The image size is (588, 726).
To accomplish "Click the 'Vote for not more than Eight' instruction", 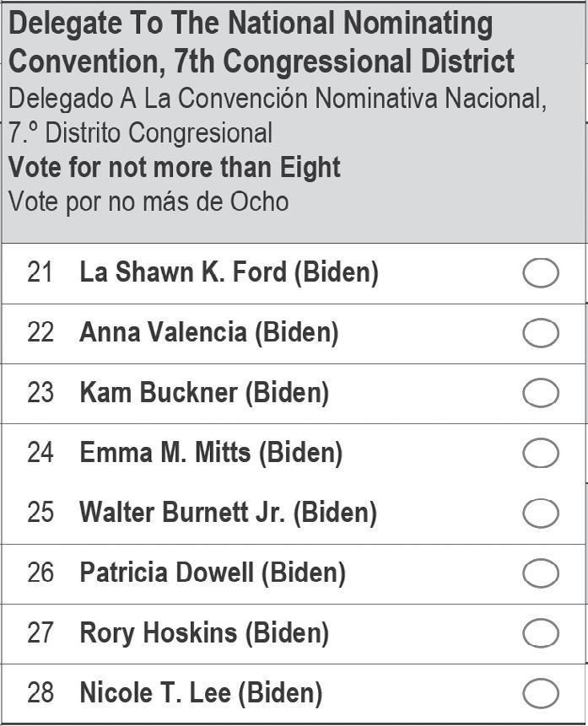I will point(175,167).
